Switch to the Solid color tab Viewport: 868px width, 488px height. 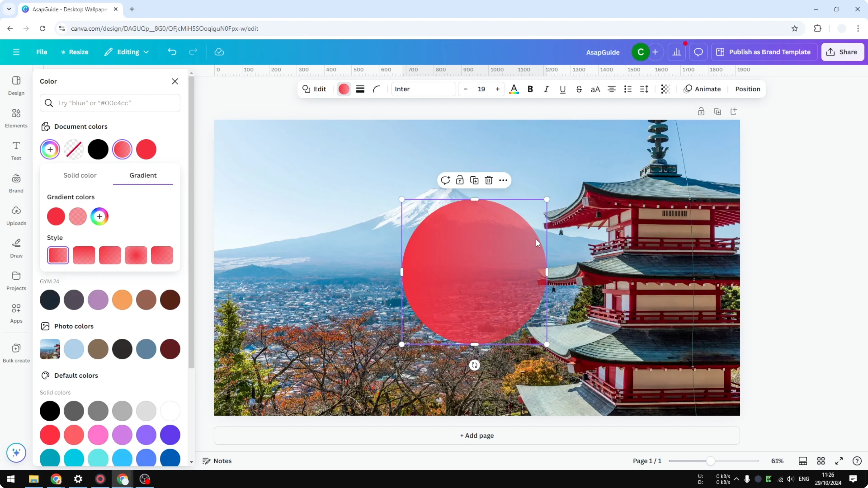click(x=80, y=175)
